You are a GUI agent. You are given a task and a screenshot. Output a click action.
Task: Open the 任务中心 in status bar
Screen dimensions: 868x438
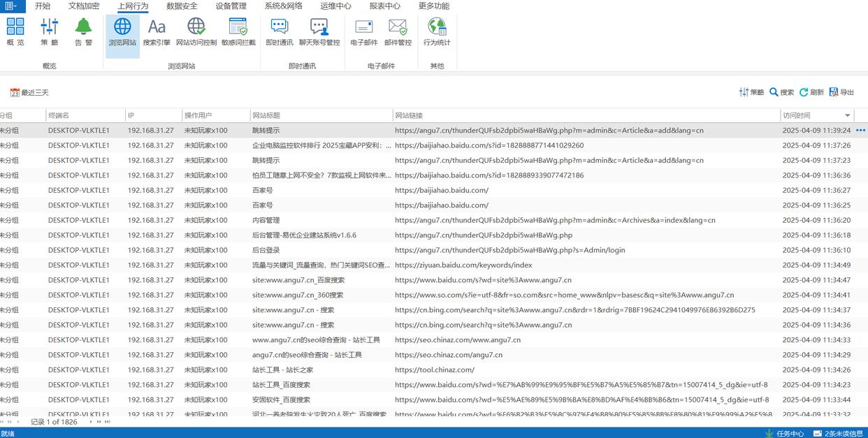tap(784, 433)
